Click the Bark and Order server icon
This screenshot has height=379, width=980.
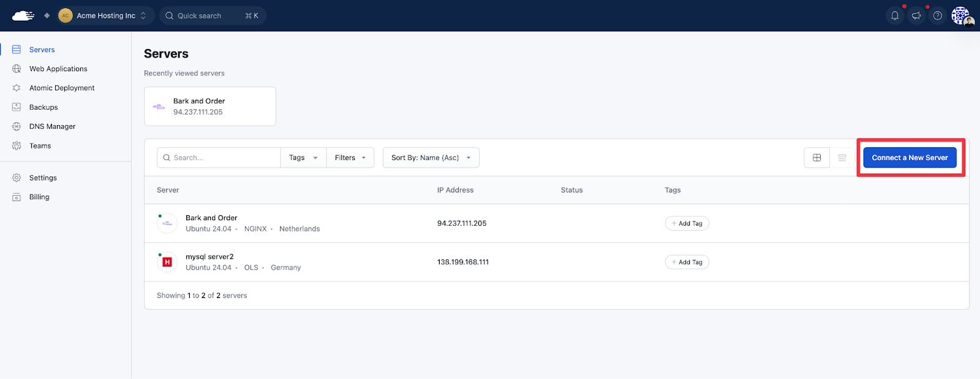pyautogui.click(x=167, y=223)
